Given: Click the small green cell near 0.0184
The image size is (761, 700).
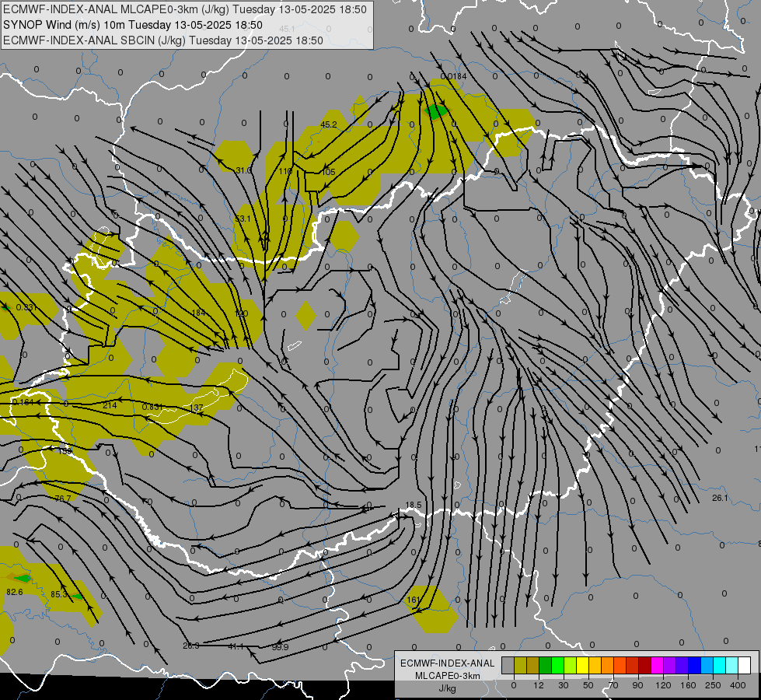Looking at the screenshot, I should (x=436, y=111).
